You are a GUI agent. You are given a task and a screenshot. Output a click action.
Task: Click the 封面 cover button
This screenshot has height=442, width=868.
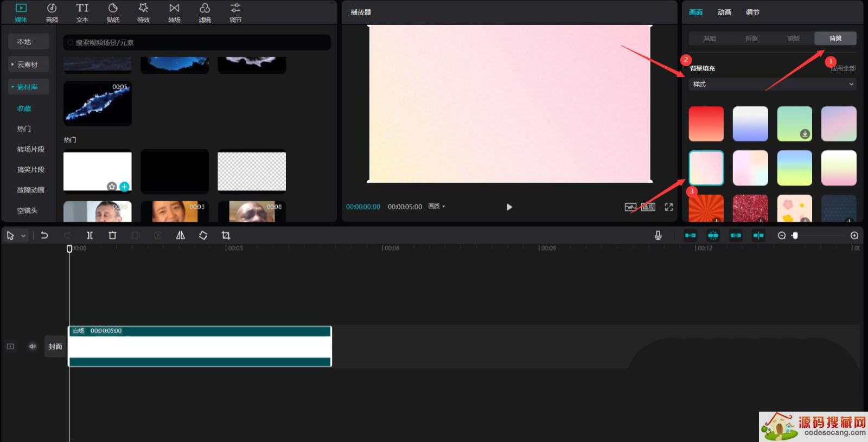click(x=55, y=347)
